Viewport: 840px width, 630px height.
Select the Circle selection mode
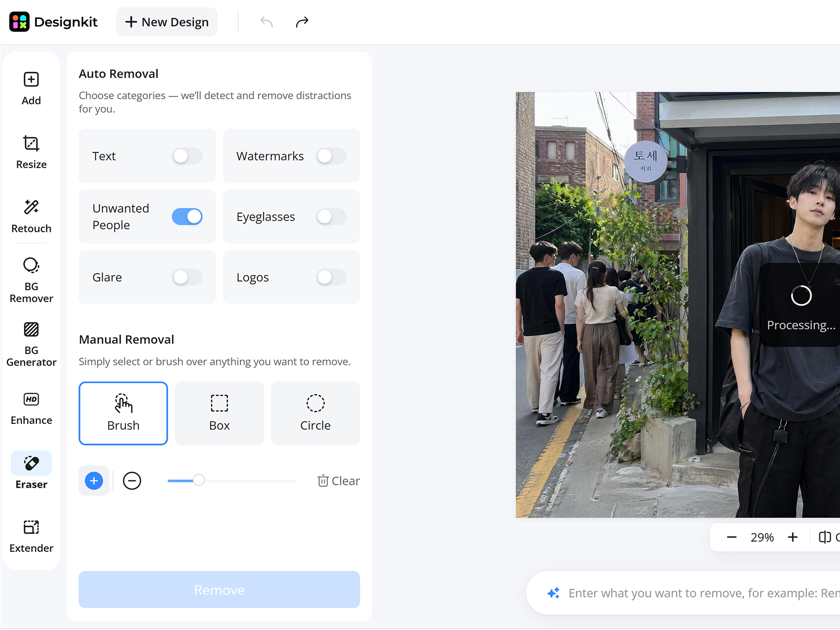tap(316, 413)
